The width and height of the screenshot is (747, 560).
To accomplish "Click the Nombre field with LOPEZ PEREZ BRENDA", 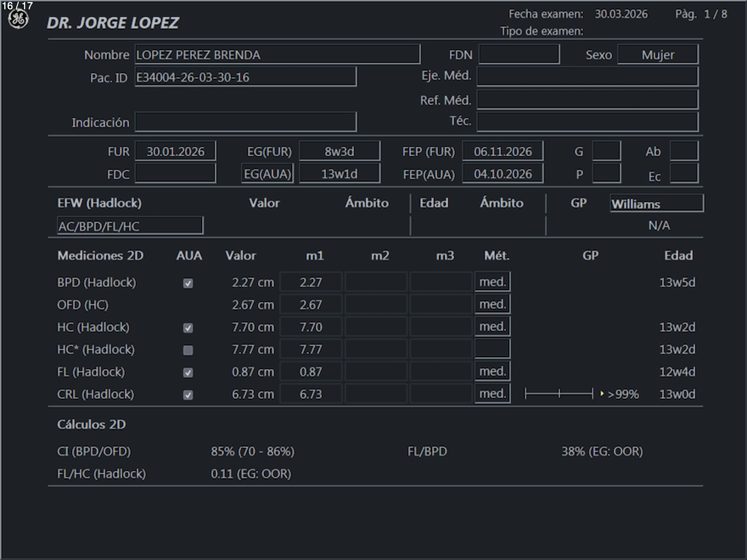I will click(277, 55).
